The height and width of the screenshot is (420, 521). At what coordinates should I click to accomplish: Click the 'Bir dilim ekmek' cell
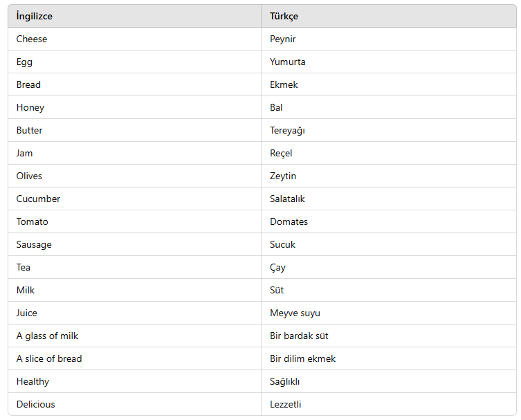pyautogui.click(x=388, y=358)
